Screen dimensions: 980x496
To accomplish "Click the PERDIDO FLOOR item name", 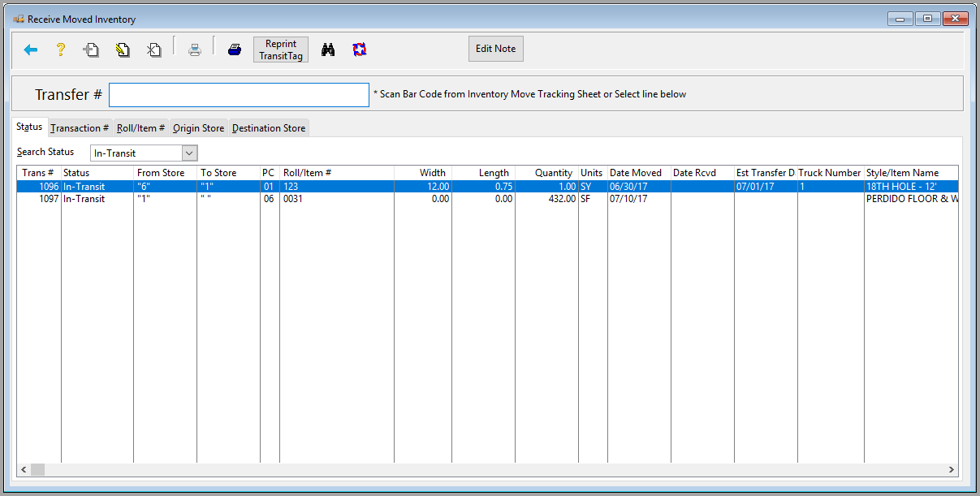I will click(x=911, y=199).
